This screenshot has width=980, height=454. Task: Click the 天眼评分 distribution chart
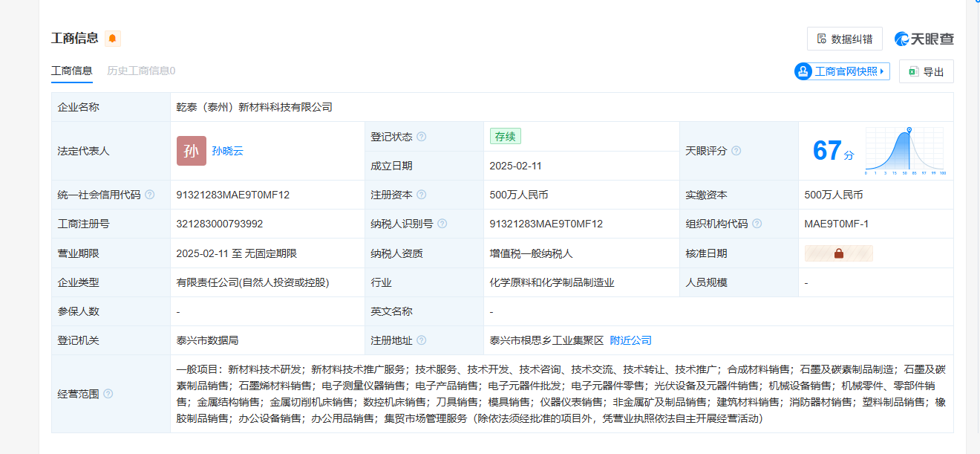[x=904, y=151]
